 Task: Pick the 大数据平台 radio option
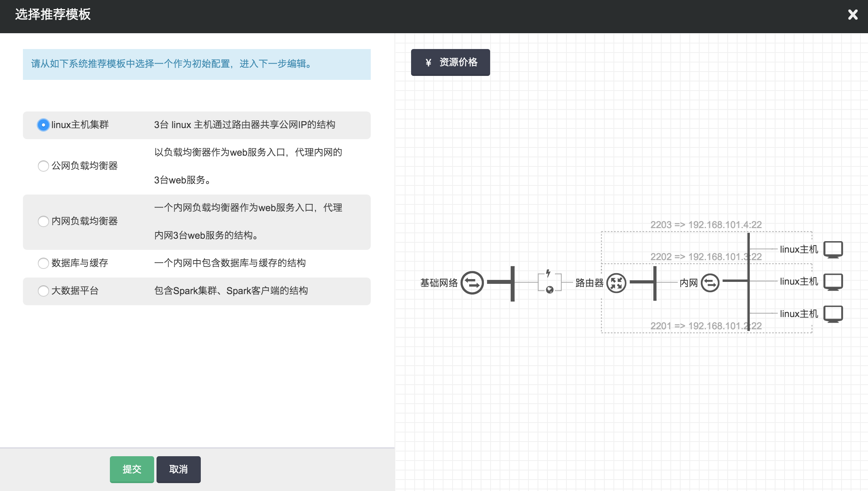[43, 291]
